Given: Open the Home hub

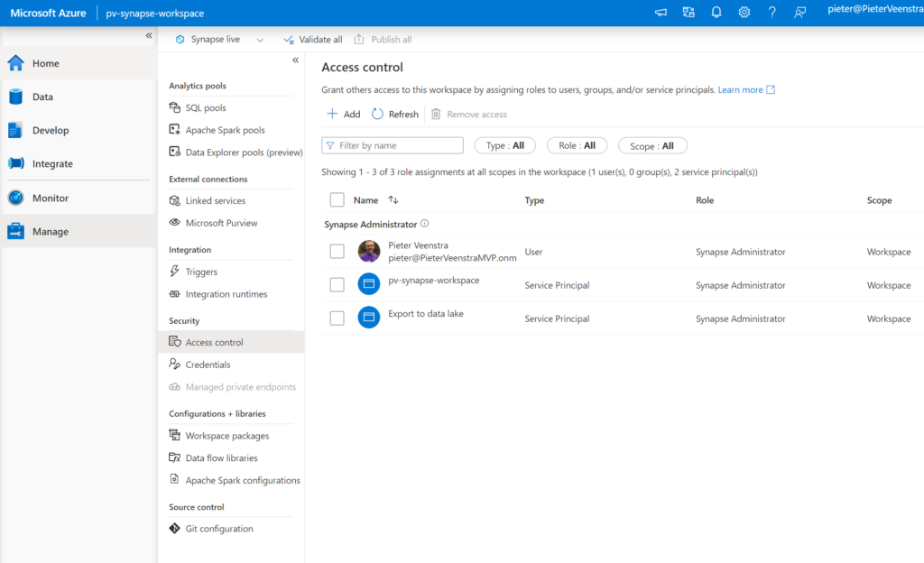Looking at the screenshot, I should click(x=79, y=63).
